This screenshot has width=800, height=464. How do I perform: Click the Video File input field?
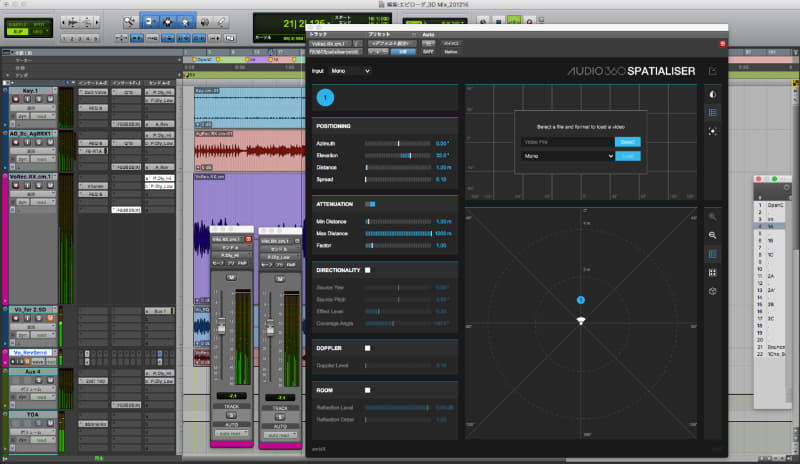567,142
